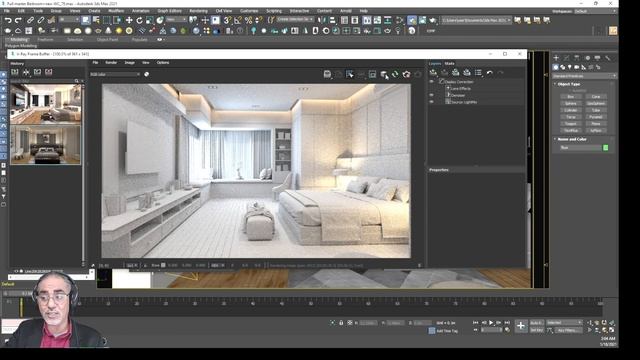Click the Undo arrow in main toolbar
The height and width of the screenshot is (360, 640).
click(x=8, y=20)
